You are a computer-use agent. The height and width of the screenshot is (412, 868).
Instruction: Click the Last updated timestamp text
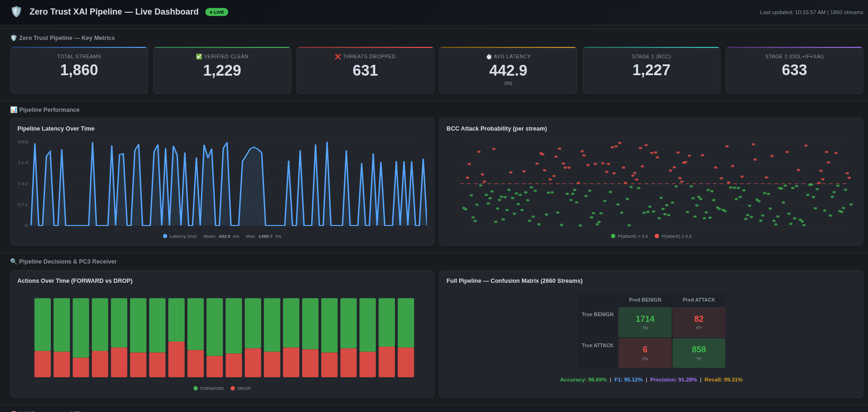click(812, 12)
